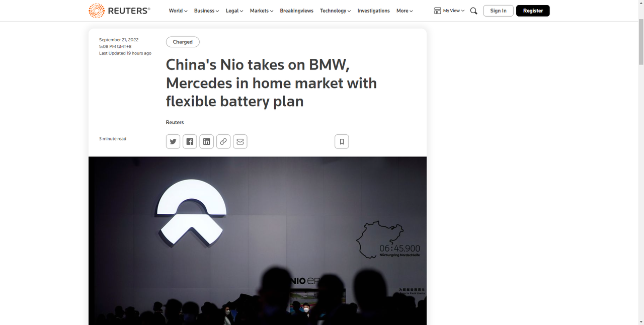Go to Reuters home logo
This screenshot has height=325, width=644.
click(119, 11)
